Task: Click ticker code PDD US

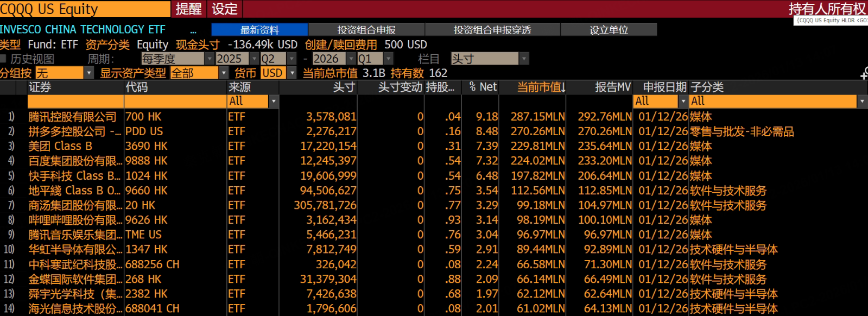Action: pyautogui.click(x=144, y=131)
